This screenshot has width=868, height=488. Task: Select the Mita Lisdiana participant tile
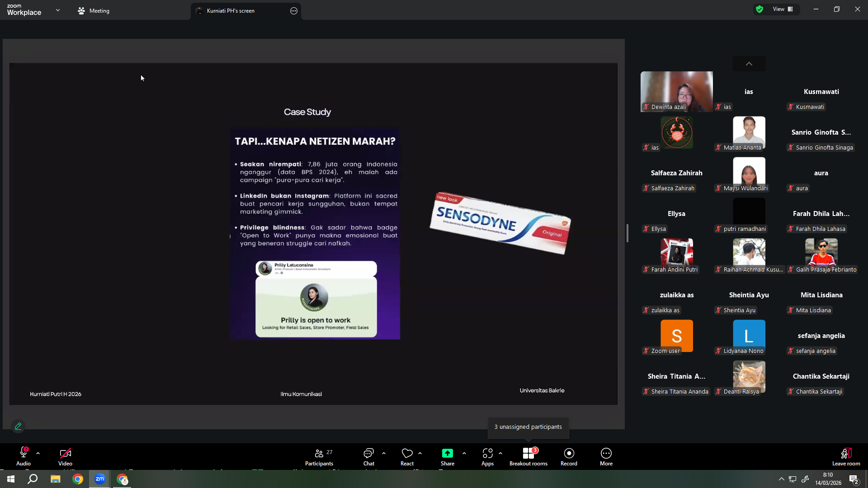point(821,295)
